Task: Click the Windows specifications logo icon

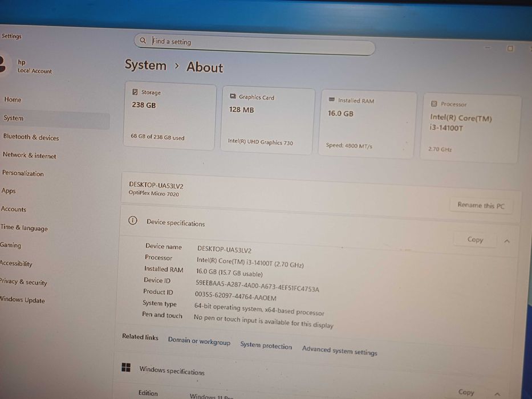Action: click(126, 367)
